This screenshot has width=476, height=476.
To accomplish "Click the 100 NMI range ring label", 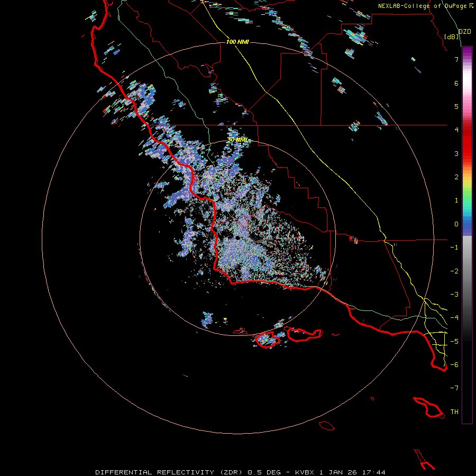I will [x=237, y=42].
